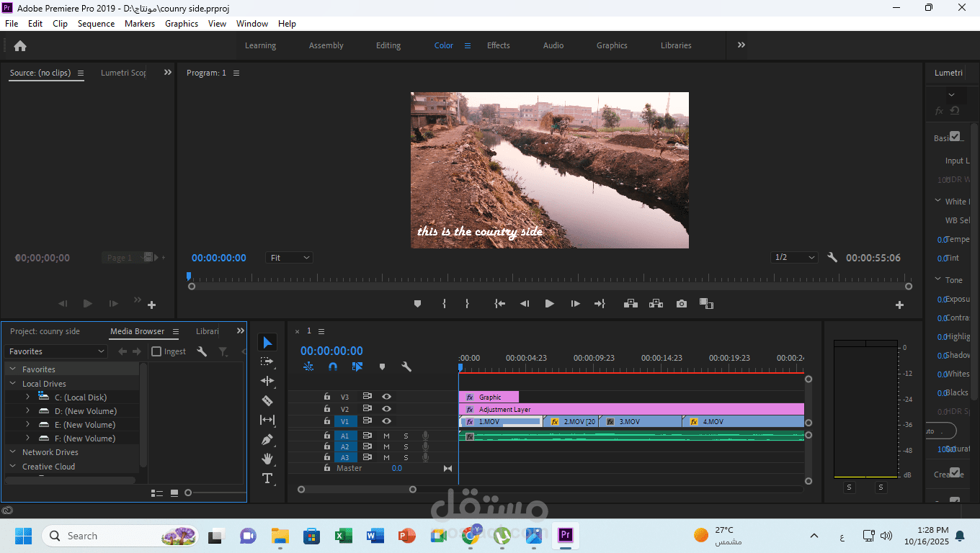Activate the Slip tool

(x=267, y=420)
